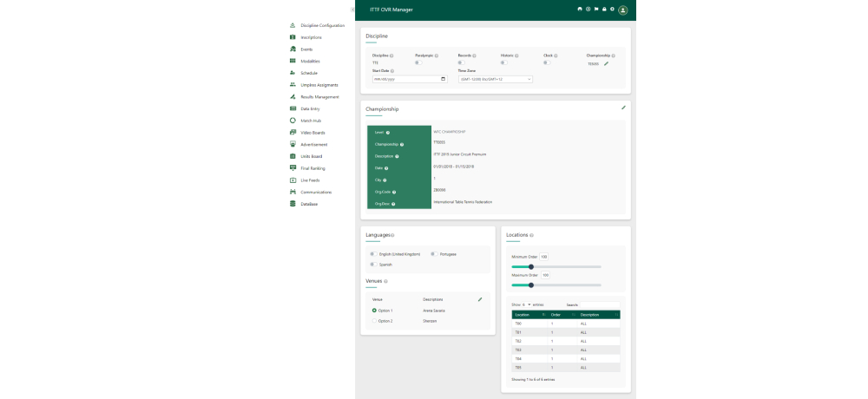868x399 pixels.
Task: Click the lock icon in header
Action: [x=604, y=9]
